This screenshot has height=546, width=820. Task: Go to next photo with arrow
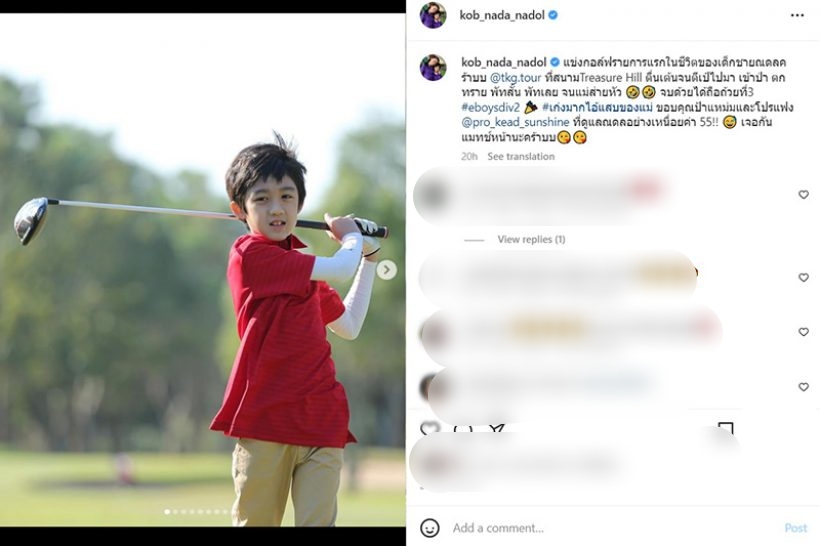tap(386, 270)
